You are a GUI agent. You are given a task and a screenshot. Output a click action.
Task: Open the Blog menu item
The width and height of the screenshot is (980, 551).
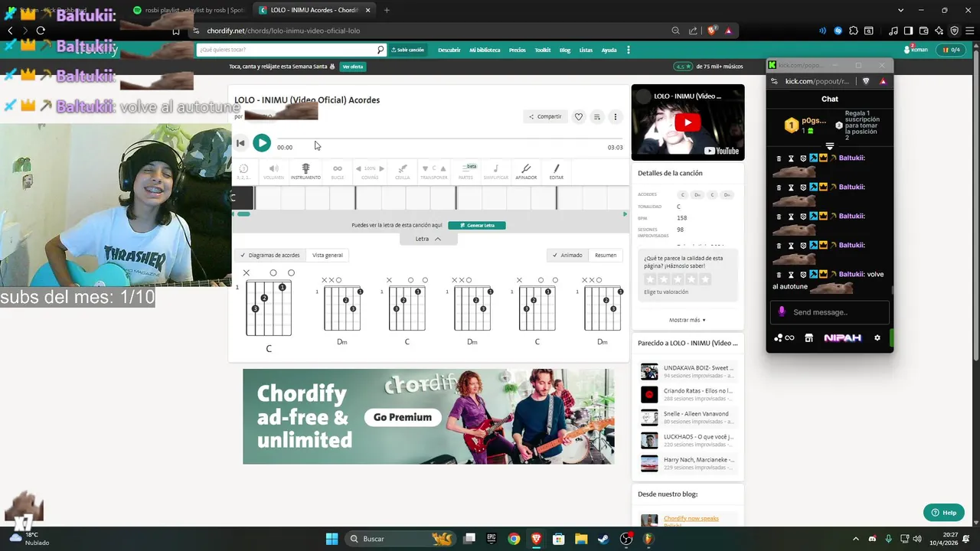[565, 50]
